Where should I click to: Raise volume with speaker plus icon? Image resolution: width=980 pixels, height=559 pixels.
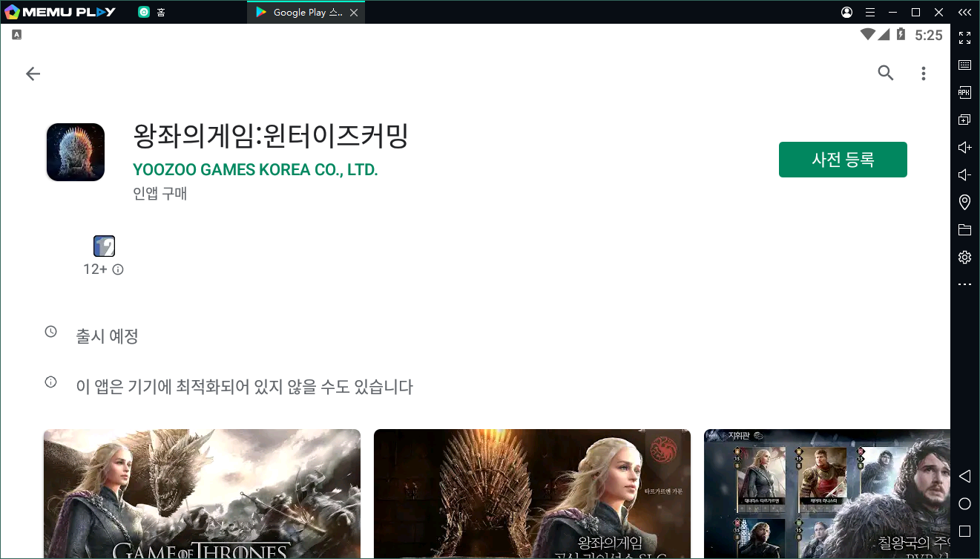964,148
